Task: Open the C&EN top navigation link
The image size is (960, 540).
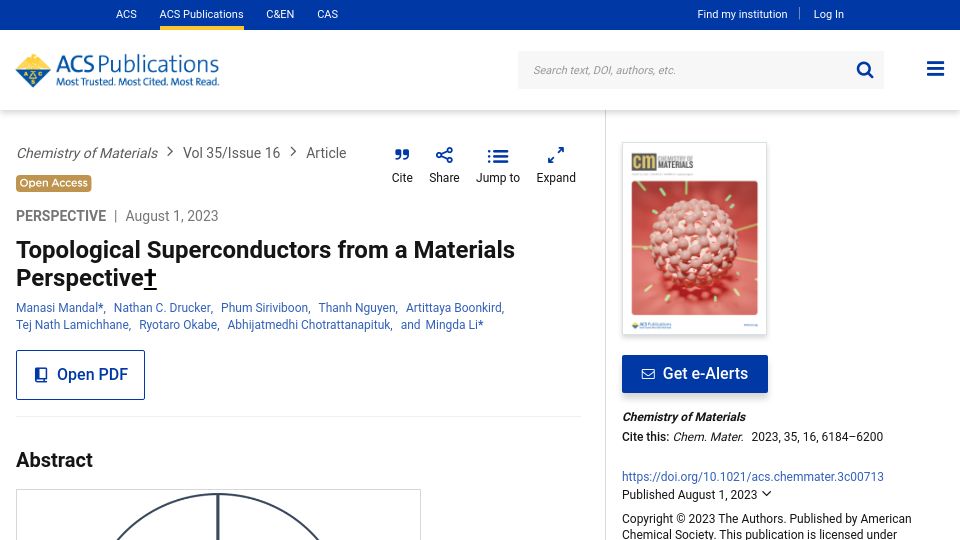Action: click(280, 14)
